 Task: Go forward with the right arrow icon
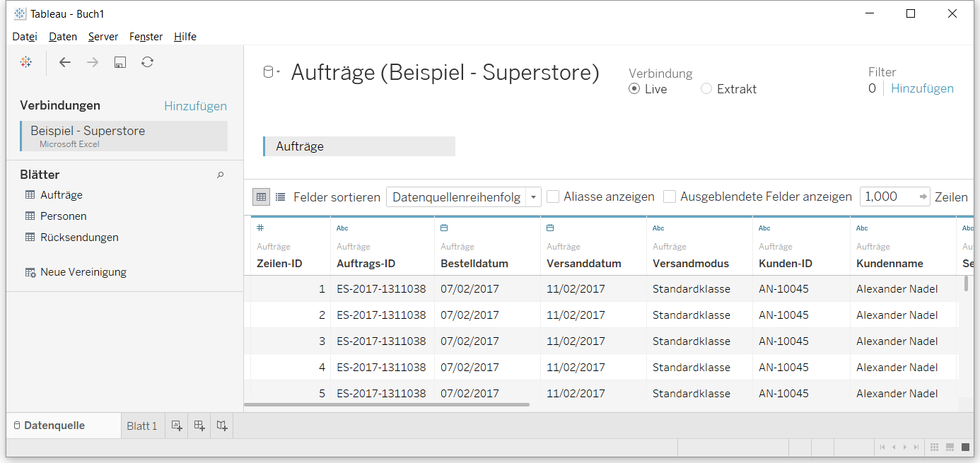(x=93, y=62)
